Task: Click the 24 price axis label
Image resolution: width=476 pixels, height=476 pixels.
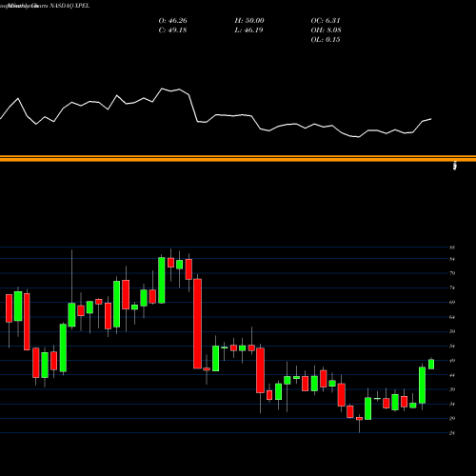Action: click(x=452, y=433)
